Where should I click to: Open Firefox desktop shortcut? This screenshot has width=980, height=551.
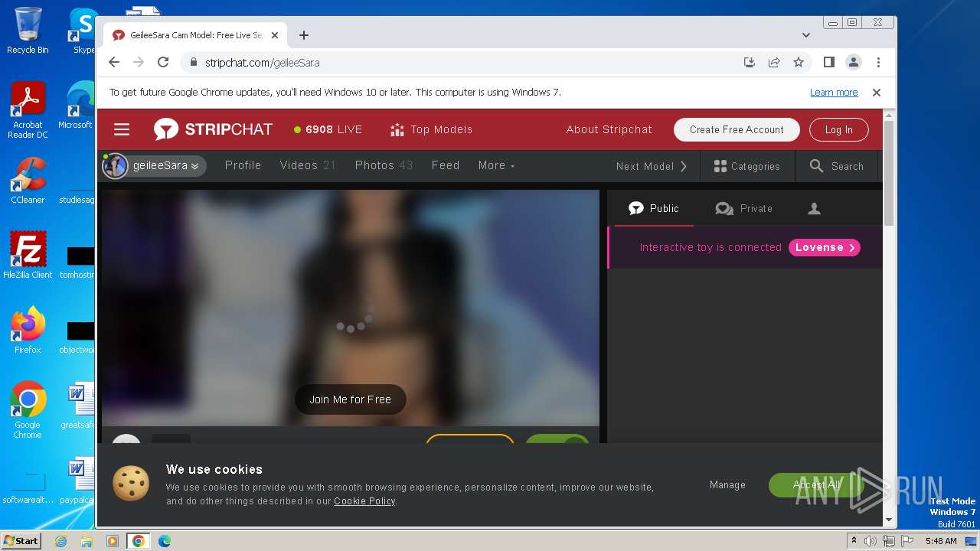tap(28, 330)
